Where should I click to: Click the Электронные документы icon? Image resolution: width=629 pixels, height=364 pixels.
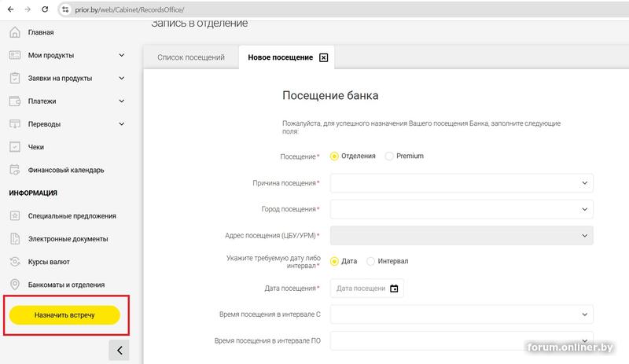tap(15, 238)
